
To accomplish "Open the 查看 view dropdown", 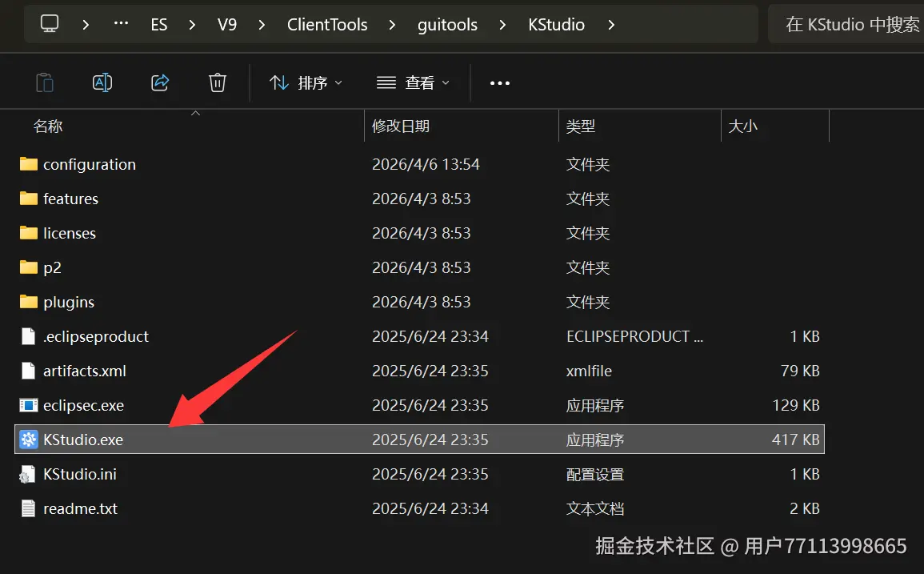I will 413,82.
